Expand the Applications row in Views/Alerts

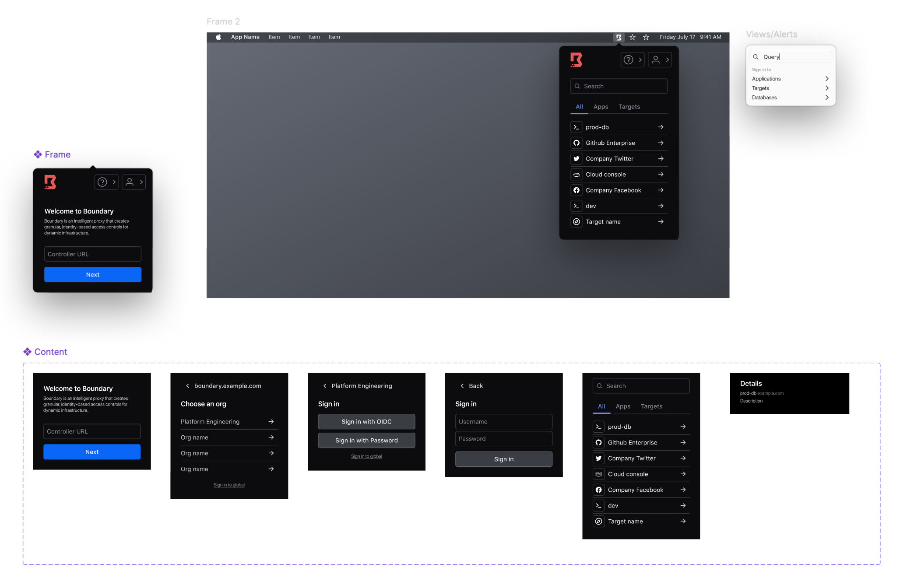pyautogui.click(x=790, y=79)
